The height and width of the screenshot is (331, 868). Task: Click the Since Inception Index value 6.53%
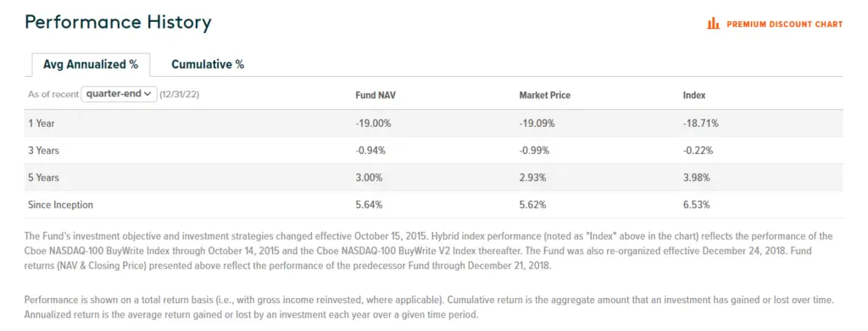pos(697,205)
